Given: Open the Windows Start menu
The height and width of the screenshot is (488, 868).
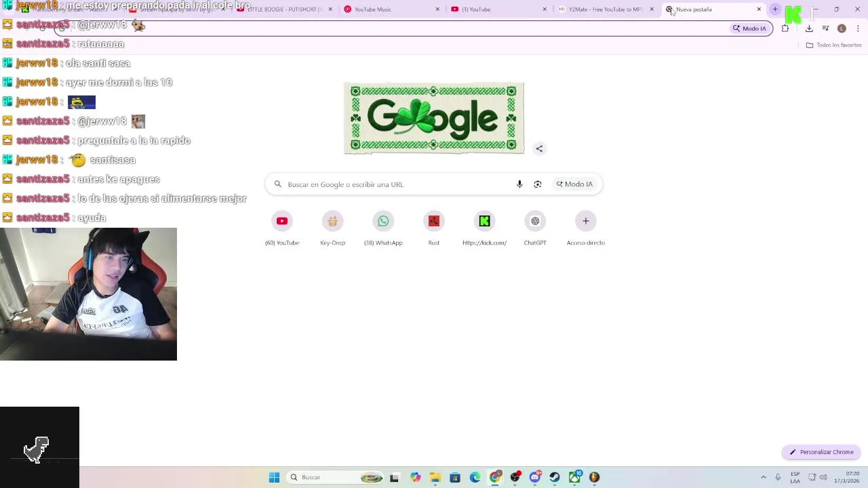Looking at the screenshot, I should click(274, 477).
